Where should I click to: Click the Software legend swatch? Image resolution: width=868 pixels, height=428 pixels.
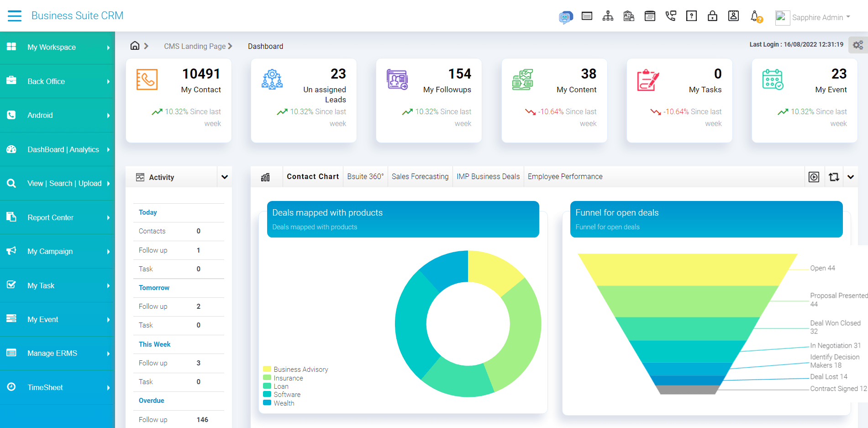267,394
